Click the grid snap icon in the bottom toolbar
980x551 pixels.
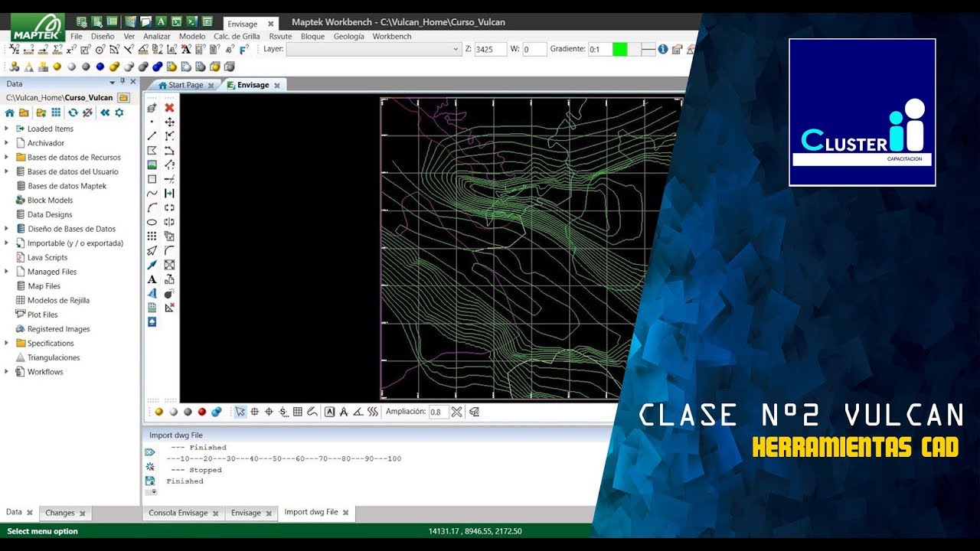(x=298, y=412)
